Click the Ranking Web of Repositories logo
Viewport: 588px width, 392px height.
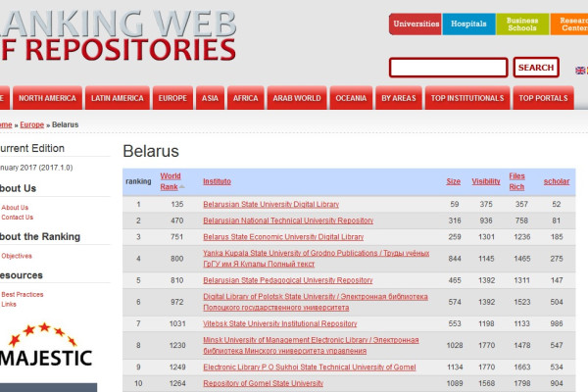pyautogui.click(x=118, y=34)
